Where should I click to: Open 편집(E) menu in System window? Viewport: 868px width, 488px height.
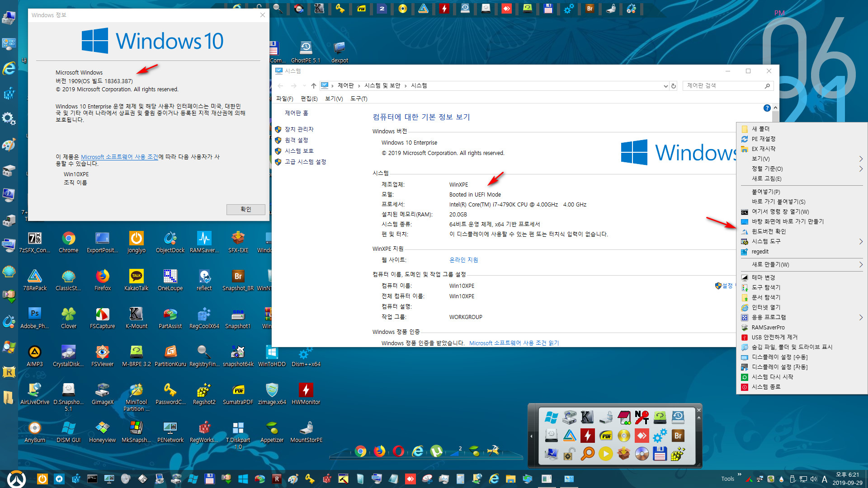click(309, 99)
